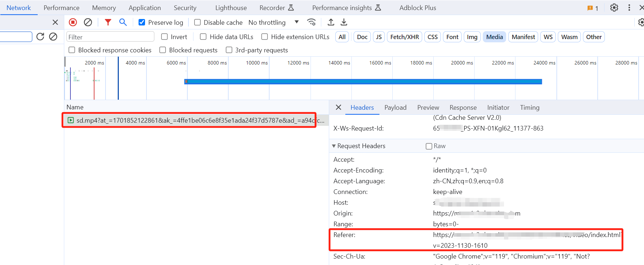This screenshot has height=265, width=644.
Task: Filter requests by Doc type
Action: (362, 37)
